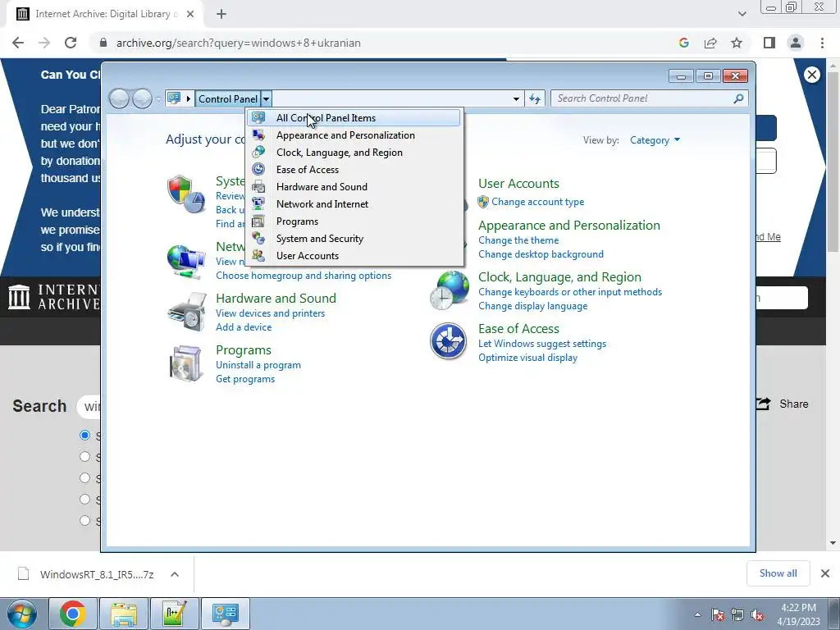Screen dimensions: 840x630
Task: Open Uninstall a program link
Action: pos(258,365)
